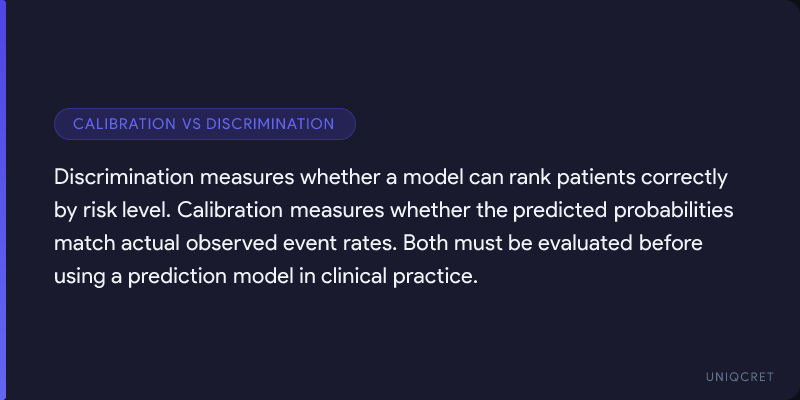Click the word "DISCRIMINATION" inside the tag
The width and height of the screenshot is (800, 400).
click(271, 124)
